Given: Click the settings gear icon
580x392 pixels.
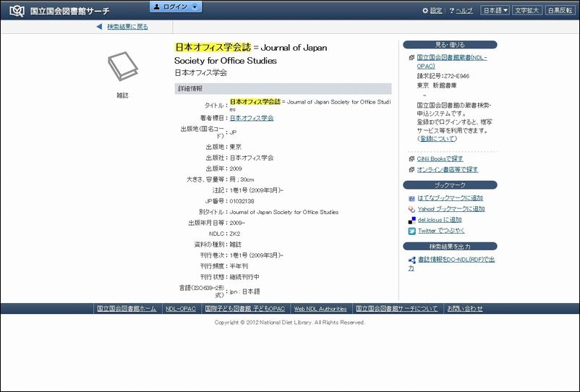Looking at the screenshot, I should pos(425,11).
